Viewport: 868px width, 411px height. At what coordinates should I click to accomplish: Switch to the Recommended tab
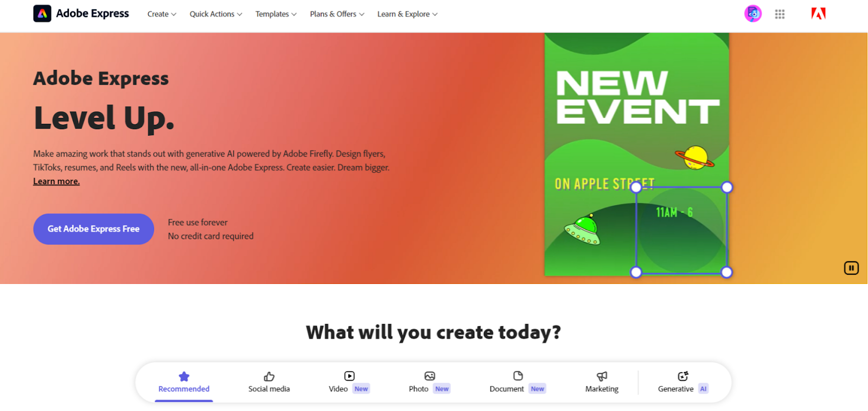184,383
